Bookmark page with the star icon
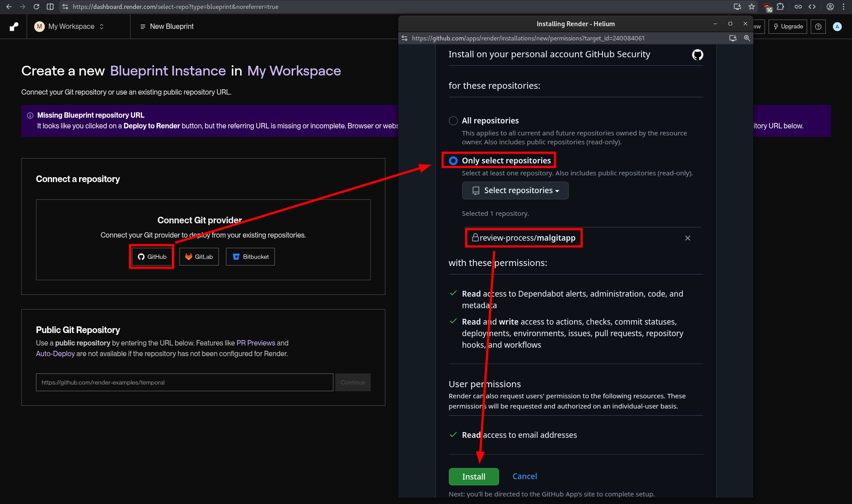The image size is (852, 504). [x=752, y=7]
